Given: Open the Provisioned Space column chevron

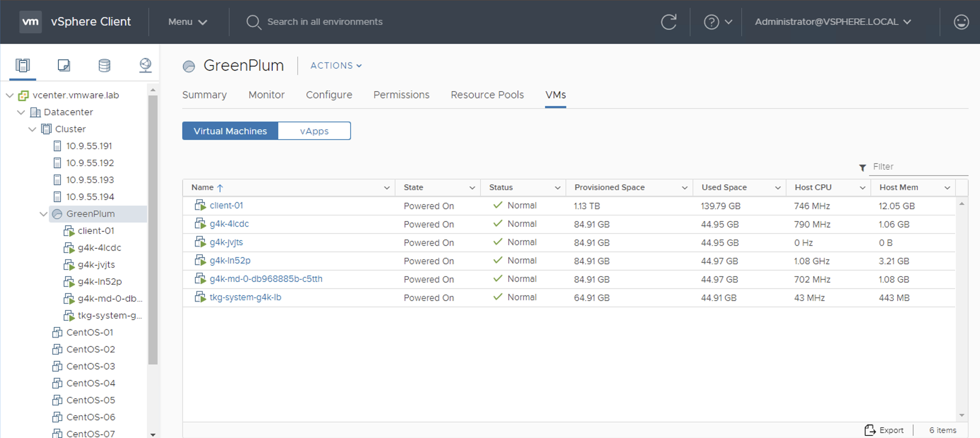Looking at the screenshot, I should click(x=685, y=188).
